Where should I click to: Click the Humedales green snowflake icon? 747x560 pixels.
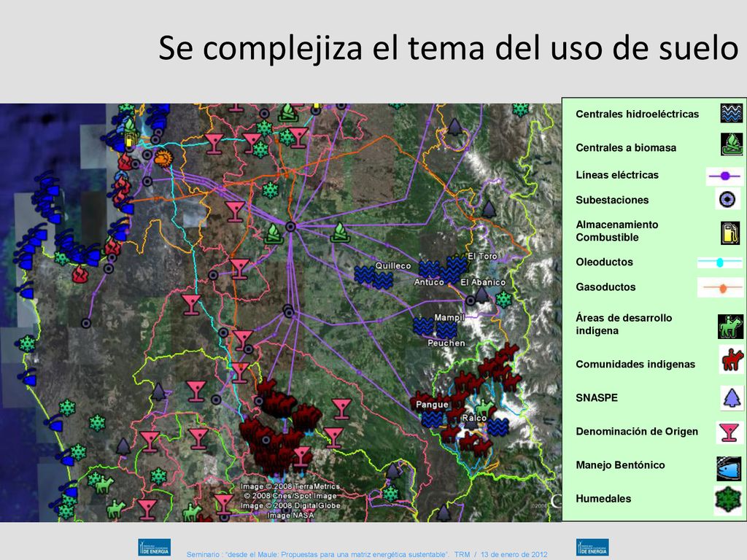pyautogui.click(x=728, y=499)
